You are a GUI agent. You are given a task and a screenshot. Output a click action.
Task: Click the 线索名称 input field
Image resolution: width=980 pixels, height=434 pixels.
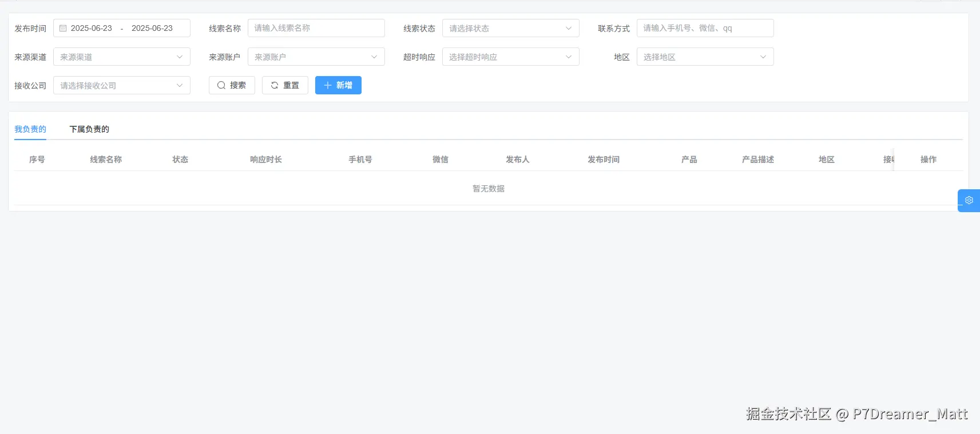(316, 28)
